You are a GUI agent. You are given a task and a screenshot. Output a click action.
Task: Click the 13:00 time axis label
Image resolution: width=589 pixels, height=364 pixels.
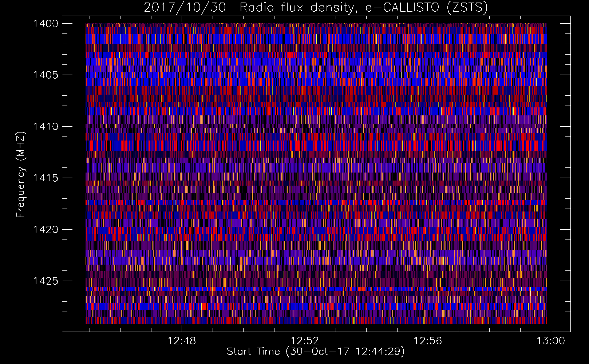point(551,341)
